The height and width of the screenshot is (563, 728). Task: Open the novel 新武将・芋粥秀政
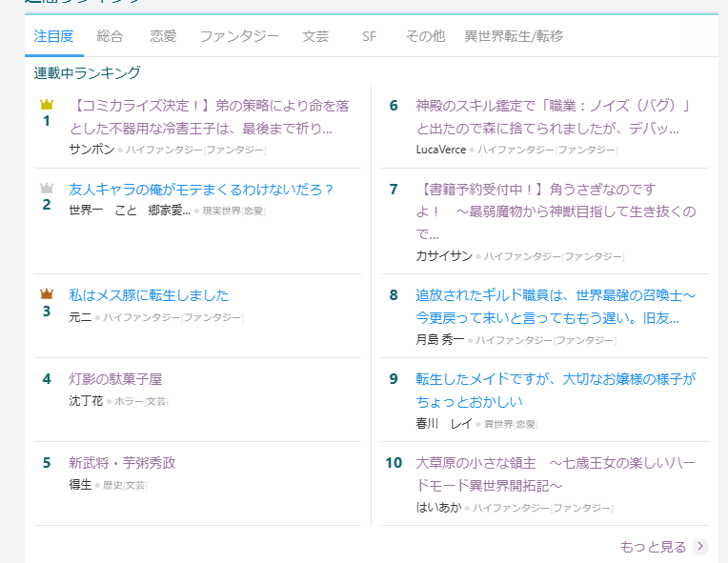pos(122,463)
